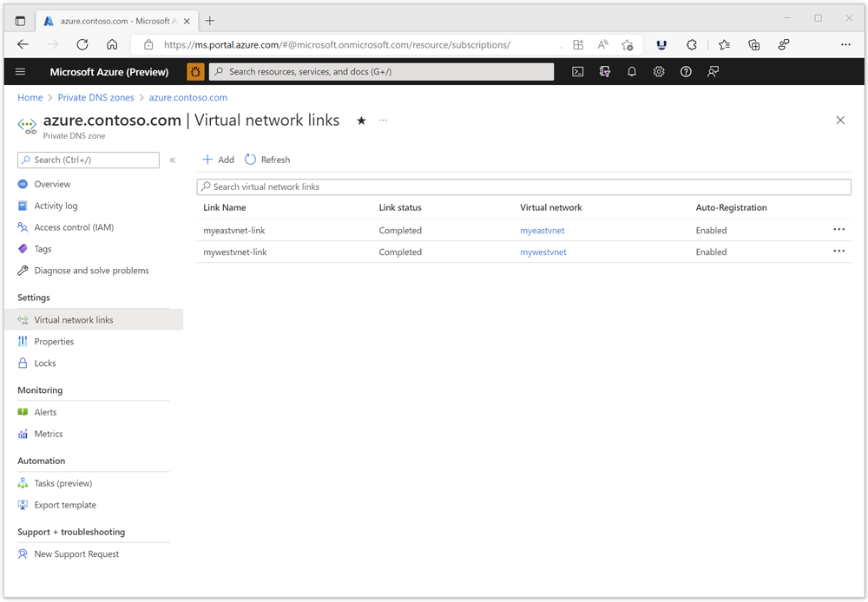Viewport: 868px width, 602px height.
Task: Click the notifications bell icon
Action: (632, 72)
